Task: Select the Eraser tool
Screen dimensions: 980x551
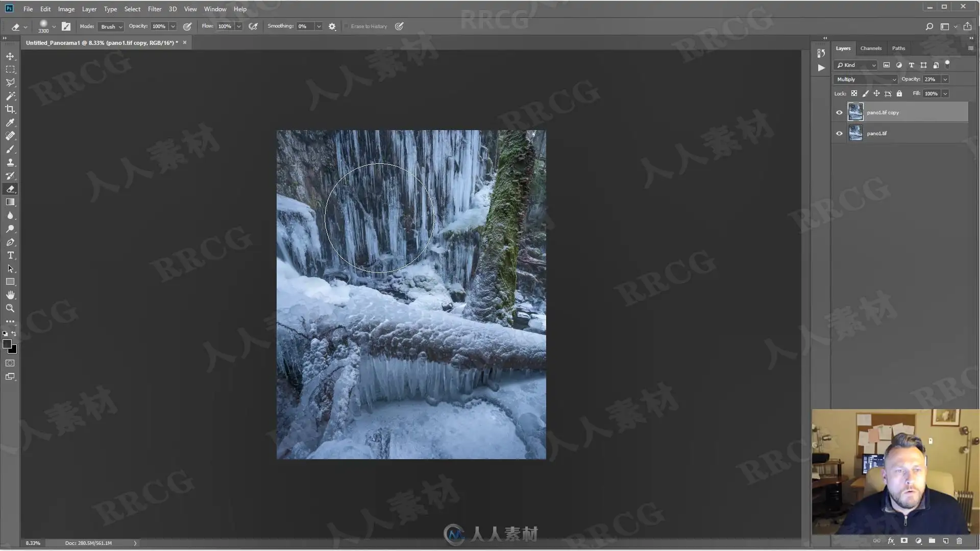Action: 10,189
